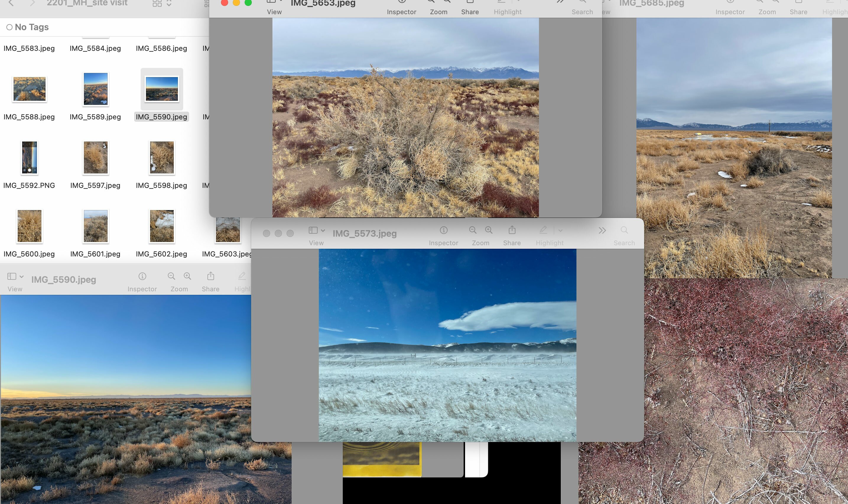The width and height of the screenshot is (848, 504).
Task: Open Inspector in IMG_5590 window
Action: coord(142,277)
